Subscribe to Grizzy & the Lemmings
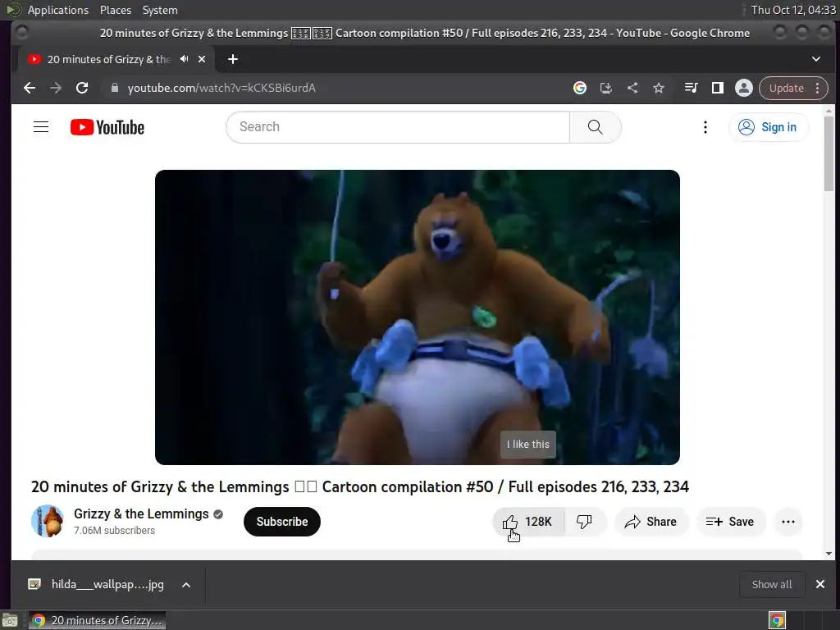 click(282, 522)
